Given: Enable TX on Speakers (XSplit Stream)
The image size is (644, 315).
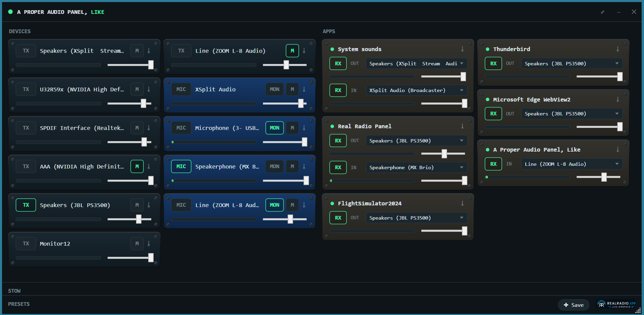Looking at the screenshot, I should tap(26, 51).
